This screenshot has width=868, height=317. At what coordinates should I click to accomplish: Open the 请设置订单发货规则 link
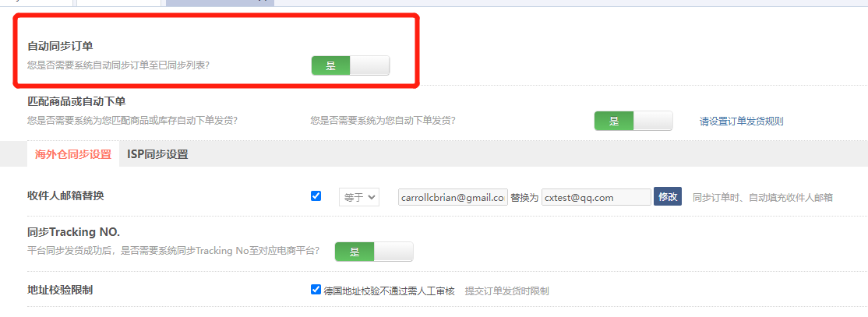click(x=742, y=122)
